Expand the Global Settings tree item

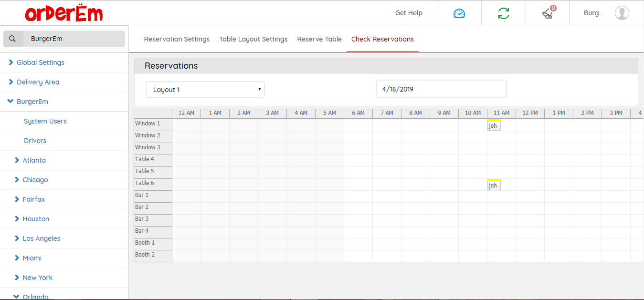click(11, 62)
